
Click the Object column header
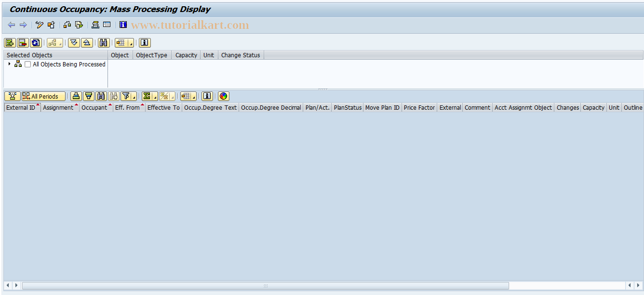click(120, 55)
